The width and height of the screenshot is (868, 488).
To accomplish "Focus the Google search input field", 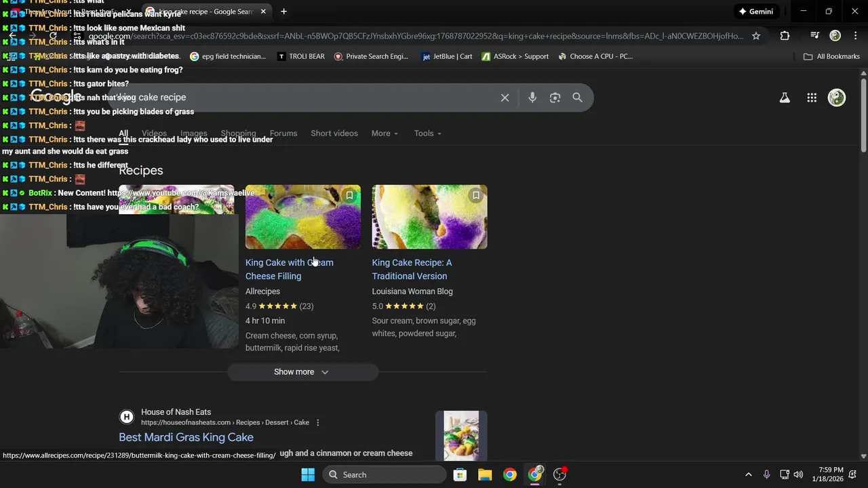I will (305, 98).
